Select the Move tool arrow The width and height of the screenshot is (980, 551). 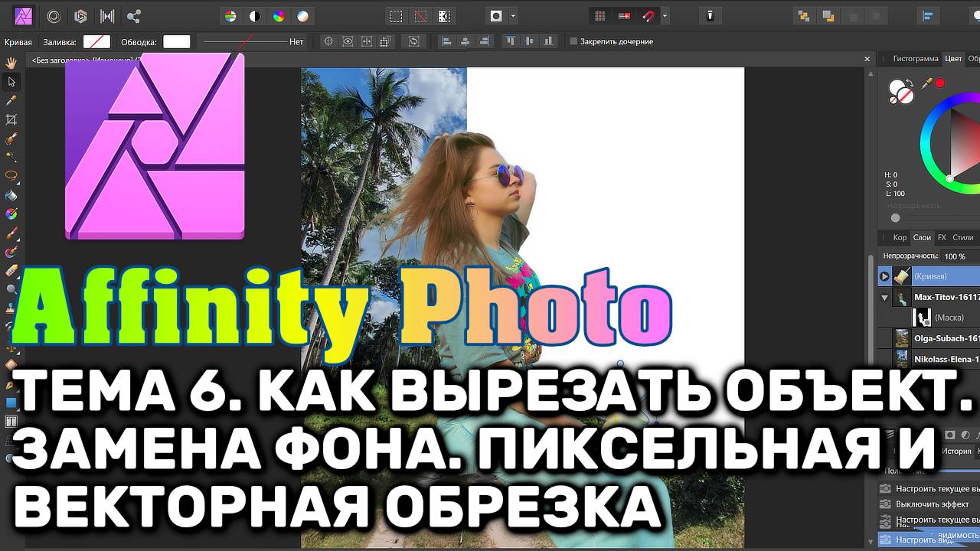pyautogui.click(x=11, y=82)
